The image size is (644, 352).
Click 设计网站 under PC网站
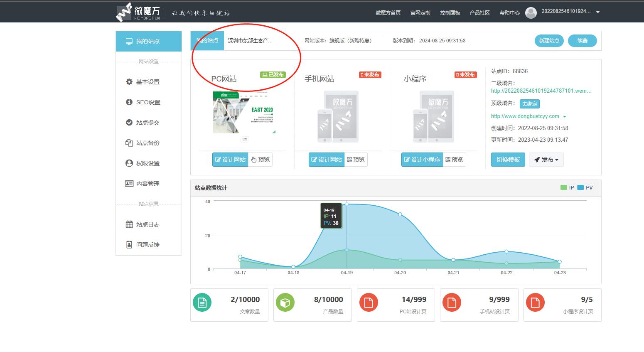(230, 160)
